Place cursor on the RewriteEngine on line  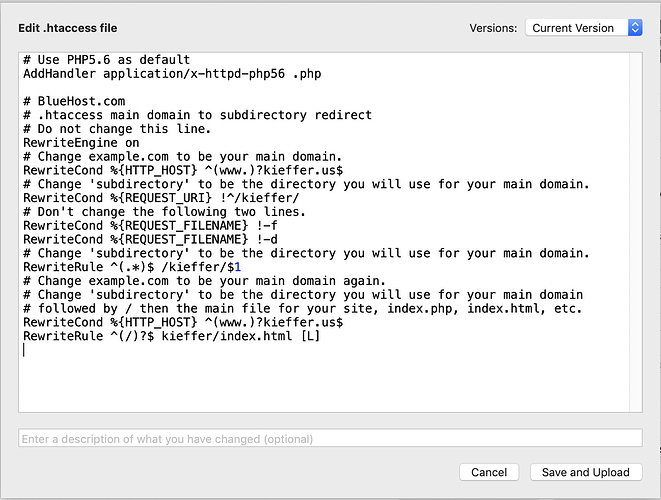(81, 142)
